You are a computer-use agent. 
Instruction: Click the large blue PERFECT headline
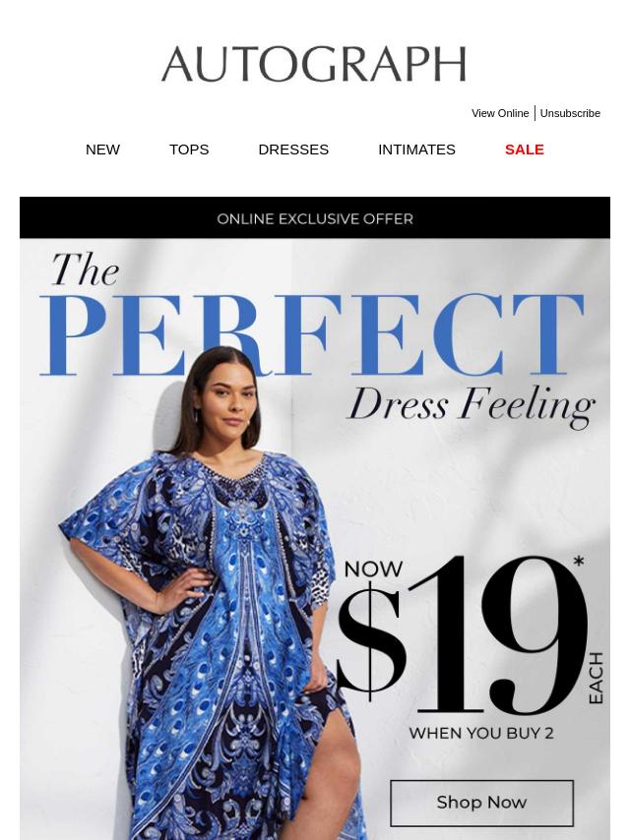313,334
